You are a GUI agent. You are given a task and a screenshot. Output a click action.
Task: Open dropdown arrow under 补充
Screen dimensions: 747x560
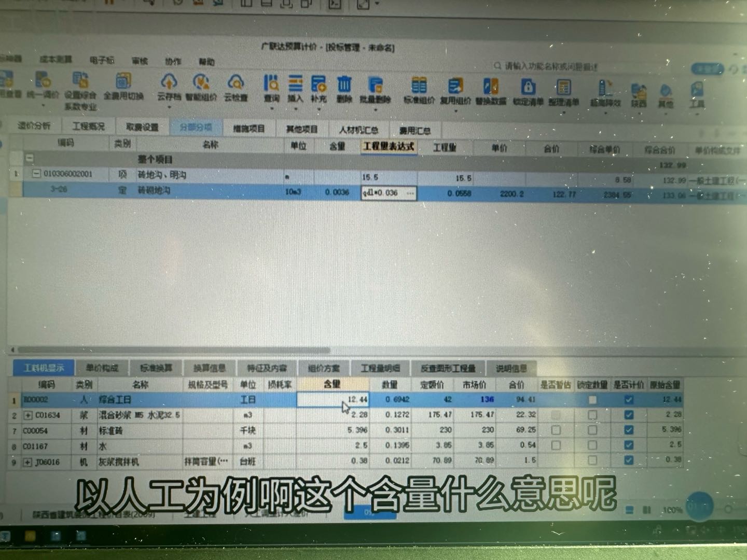pyautogui.click(x=319, y=109)
